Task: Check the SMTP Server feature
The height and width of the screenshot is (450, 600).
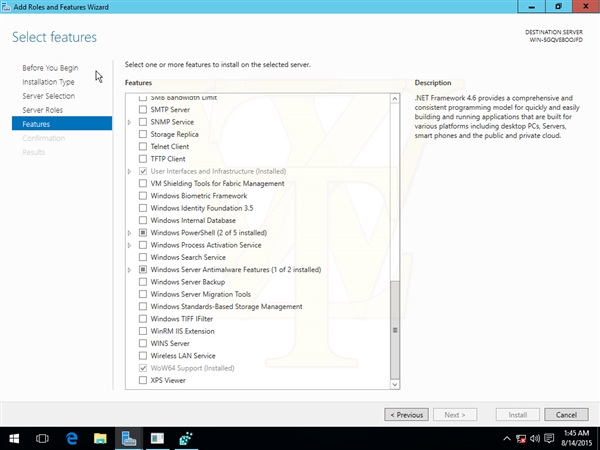Action: click(143, 110)
